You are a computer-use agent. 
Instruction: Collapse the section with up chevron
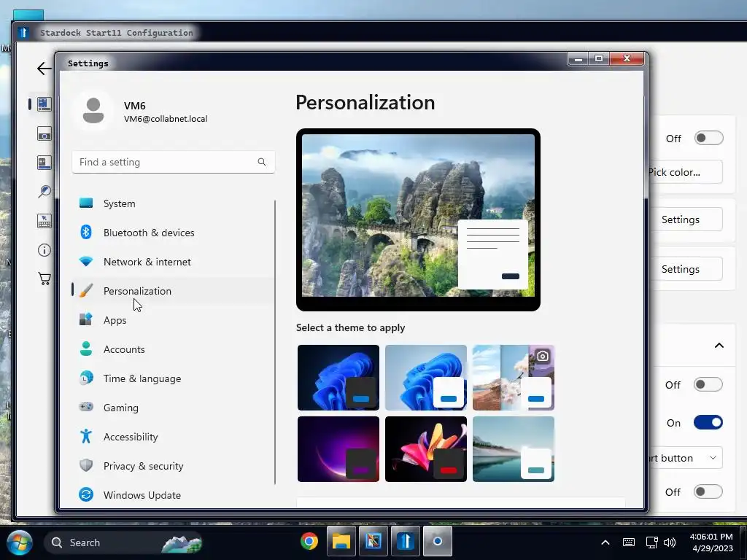coord(719,346)
